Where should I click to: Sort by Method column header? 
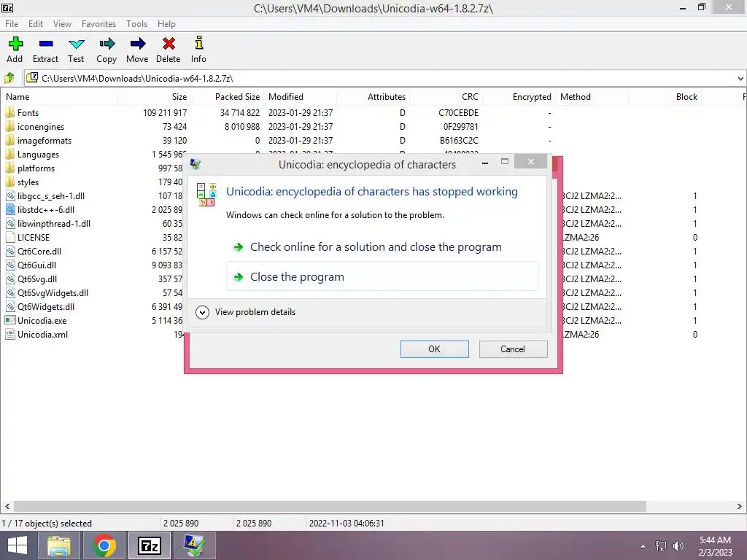[592, 97]
